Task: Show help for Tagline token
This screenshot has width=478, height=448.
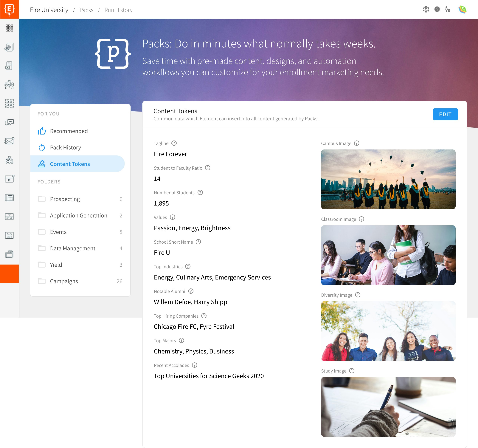Action: point(174,143)
